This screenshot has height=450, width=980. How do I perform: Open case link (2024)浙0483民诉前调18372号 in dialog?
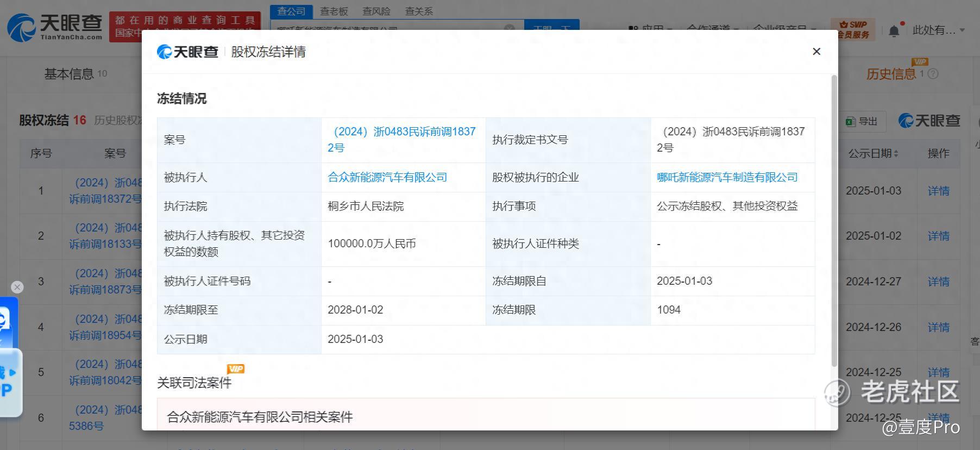pos(401,140)
